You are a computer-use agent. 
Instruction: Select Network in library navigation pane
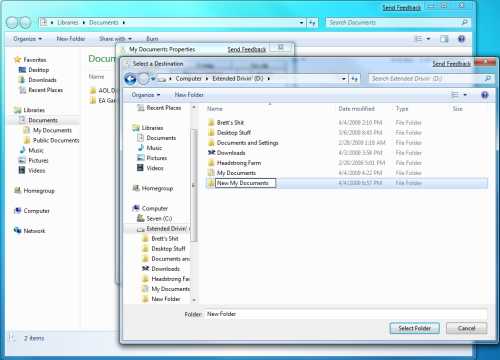34,231
